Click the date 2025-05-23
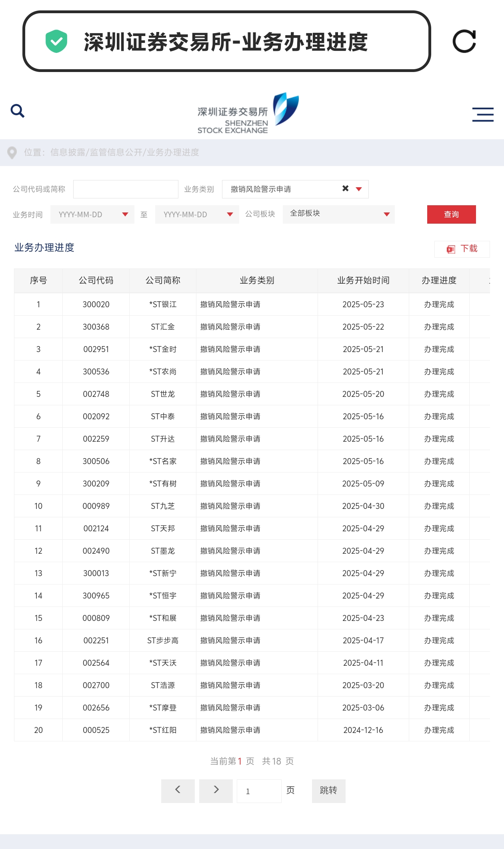The height and width of the screenshot is (849, 504). point(363,304)
